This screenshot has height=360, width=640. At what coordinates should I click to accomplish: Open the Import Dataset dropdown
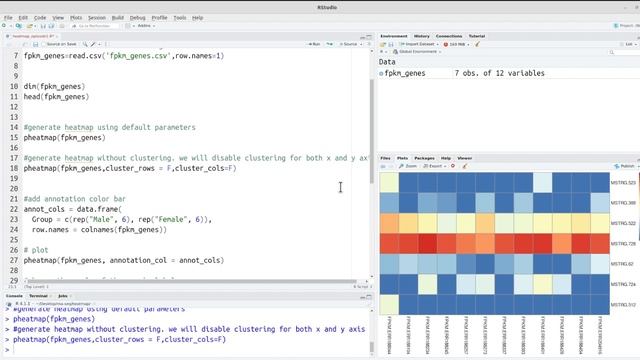pos(419,44)
